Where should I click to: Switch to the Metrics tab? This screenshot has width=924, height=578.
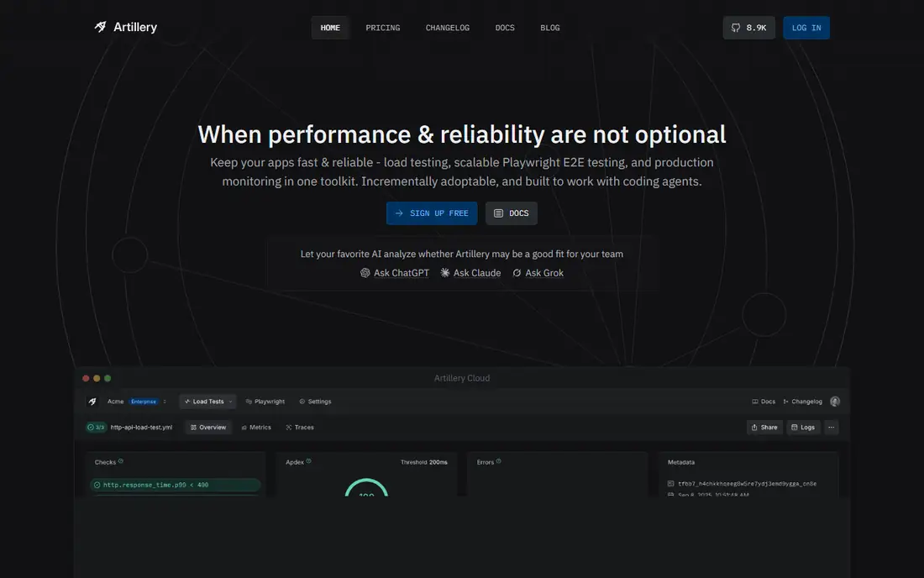click(256, 427)
